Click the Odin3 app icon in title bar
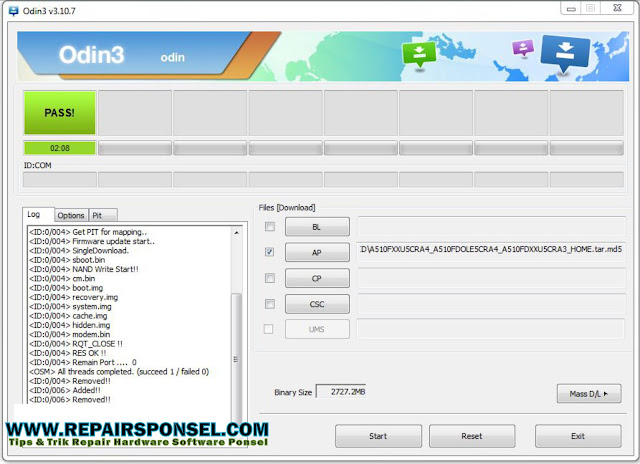 13,11
